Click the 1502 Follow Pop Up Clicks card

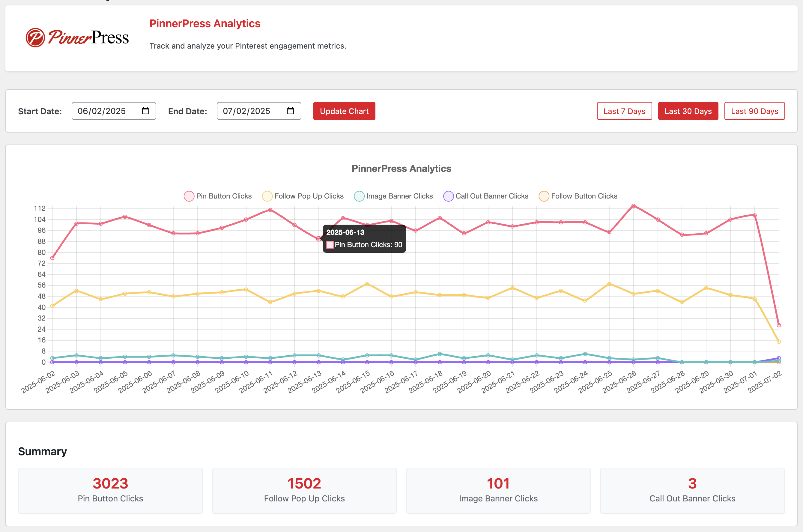tap(304, 490)
